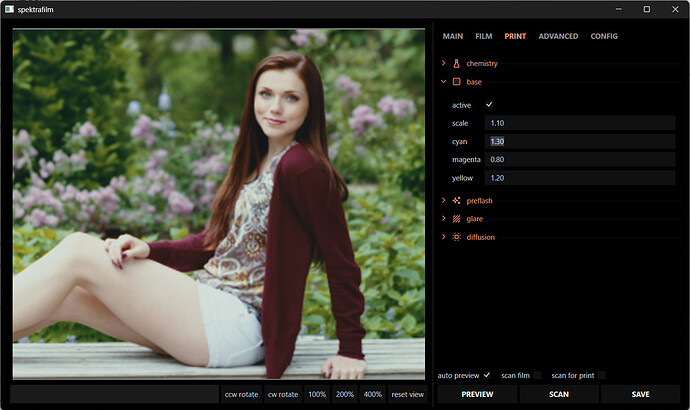Click the preflash section label
The height and width of the screenshot is (410, 690).
479,201
